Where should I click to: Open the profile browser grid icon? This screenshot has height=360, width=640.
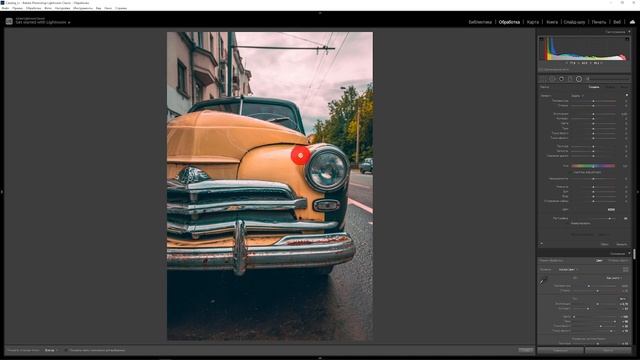626,269
